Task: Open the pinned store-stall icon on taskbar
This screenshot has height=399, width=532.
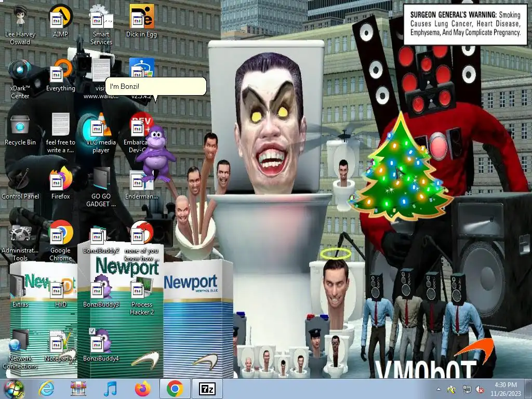Action: click(x=78, y=389)
